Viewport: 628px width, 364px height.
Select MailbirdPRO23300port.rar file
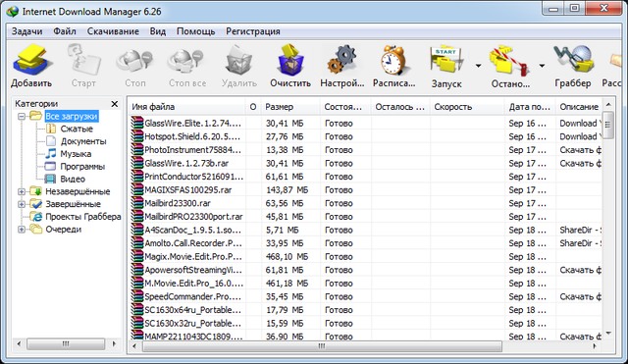point(365,217)
